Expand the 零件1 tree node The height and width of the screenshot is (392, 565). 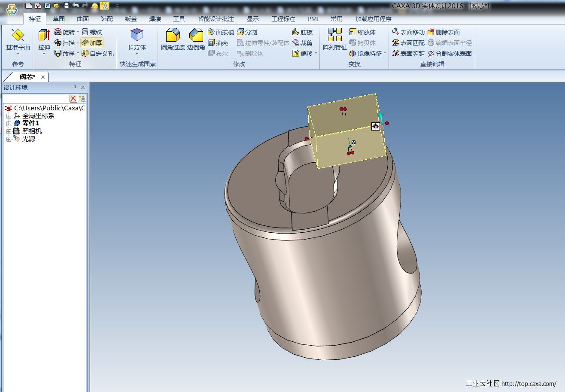(9, 124)
